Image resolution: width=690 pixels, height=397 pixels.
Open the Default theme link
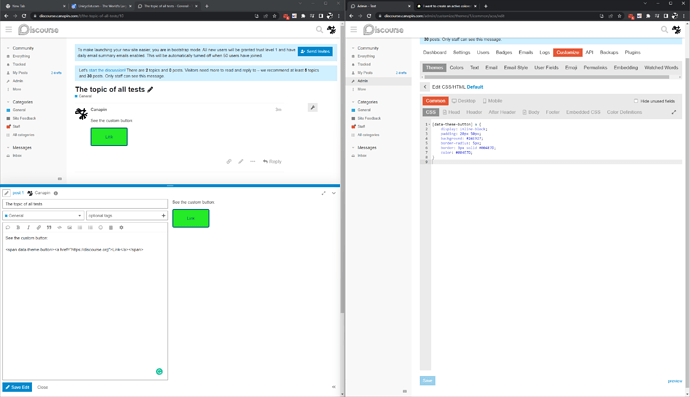[475, 87]
